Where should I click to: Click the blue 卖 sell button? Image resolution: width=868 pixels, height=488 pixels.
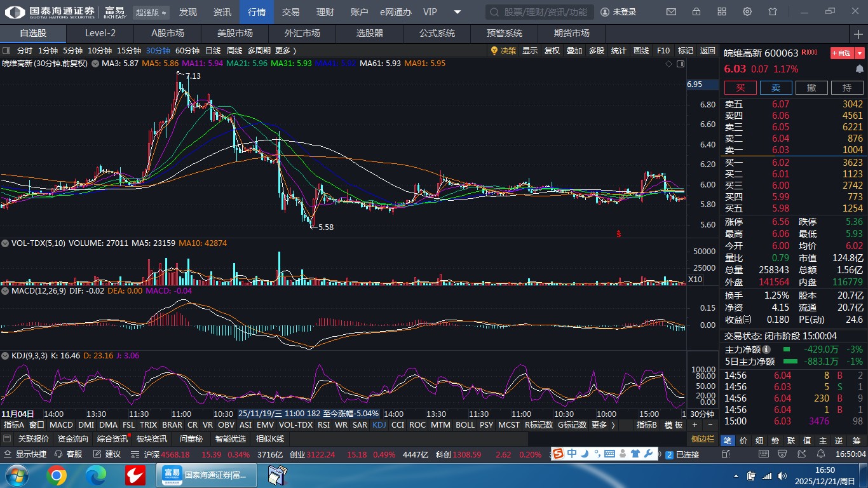[776, 88]
